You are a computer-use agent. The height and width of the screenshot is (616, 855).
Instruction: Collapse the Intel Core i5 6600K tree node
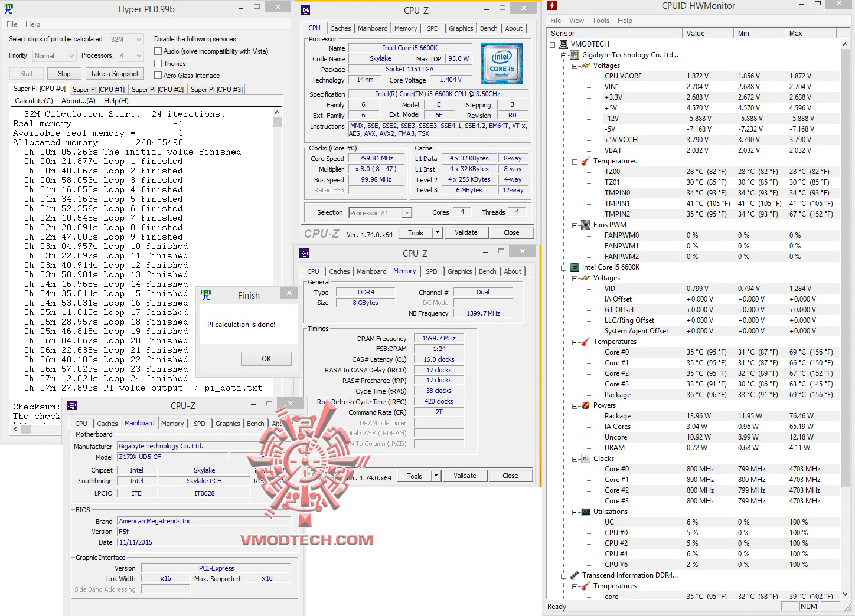[564, 268]
